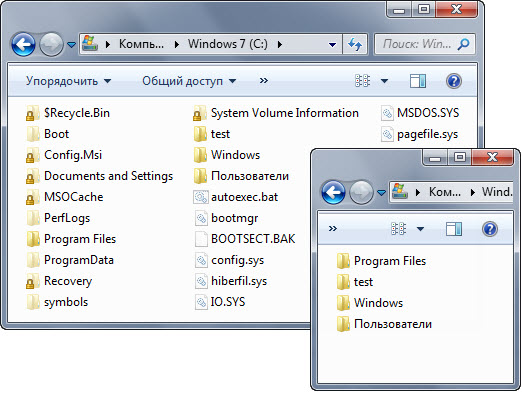This screenshot has height=397, width=522.
Task: Click the Forward arrow in the small window
Action: 361,192
